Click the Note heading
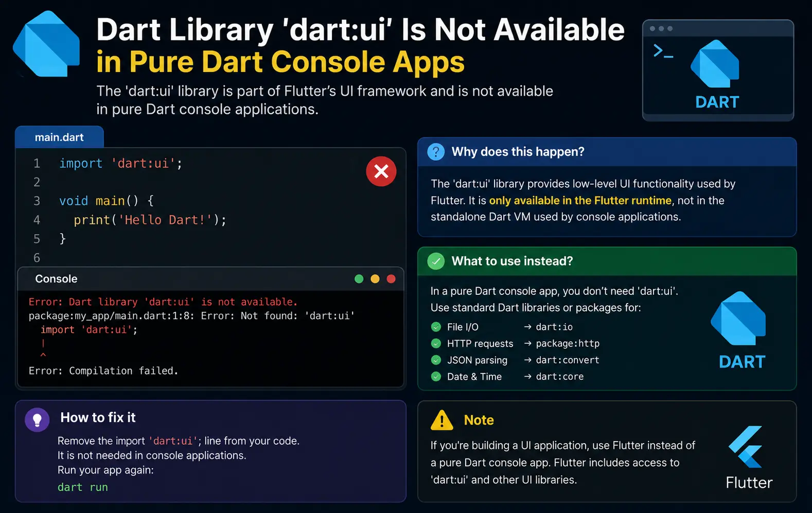This screenshot has width=812, height=513. (x=479, y=420)
